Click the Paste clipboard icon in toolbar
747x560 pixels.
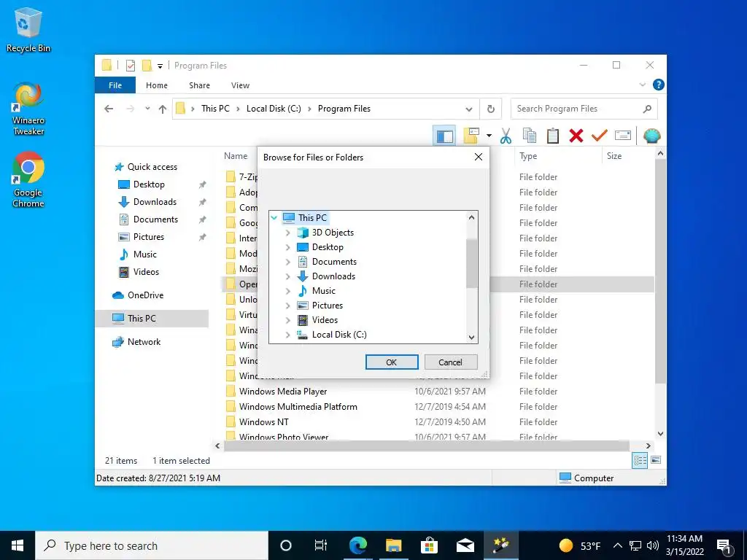tap(553, 136)
